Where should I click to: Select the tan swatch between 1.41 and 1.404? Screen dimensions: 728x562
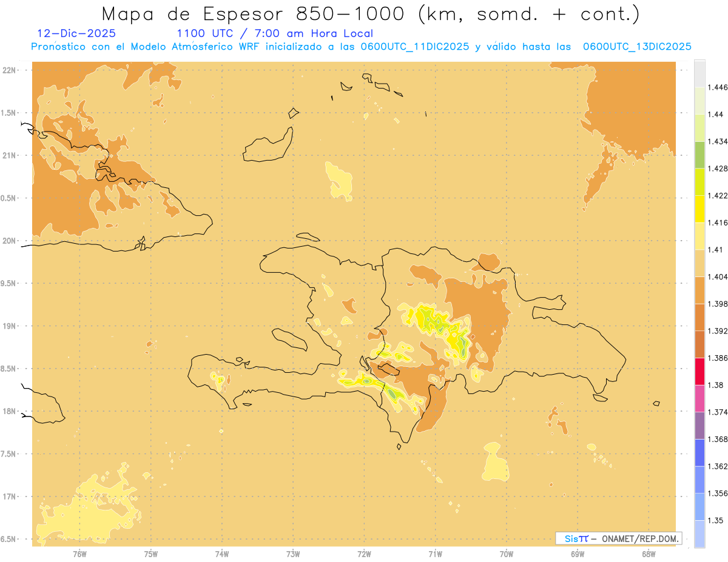[x=699, y=263]
